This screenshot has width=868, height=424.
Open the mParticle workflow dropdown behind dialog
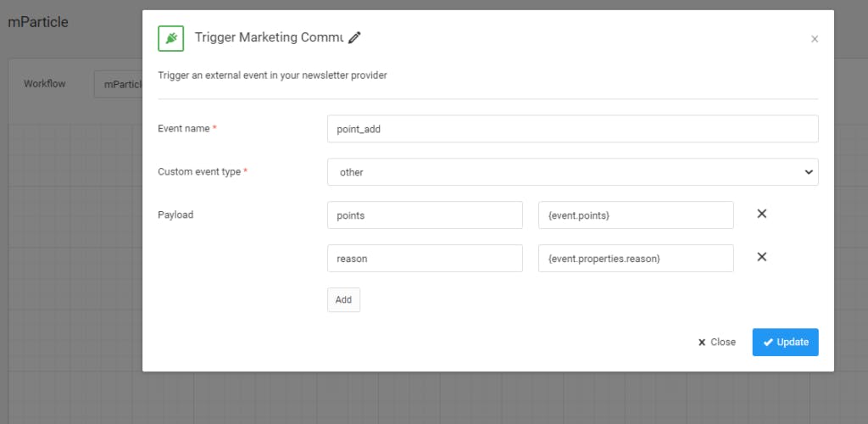[x=118, y=84]
